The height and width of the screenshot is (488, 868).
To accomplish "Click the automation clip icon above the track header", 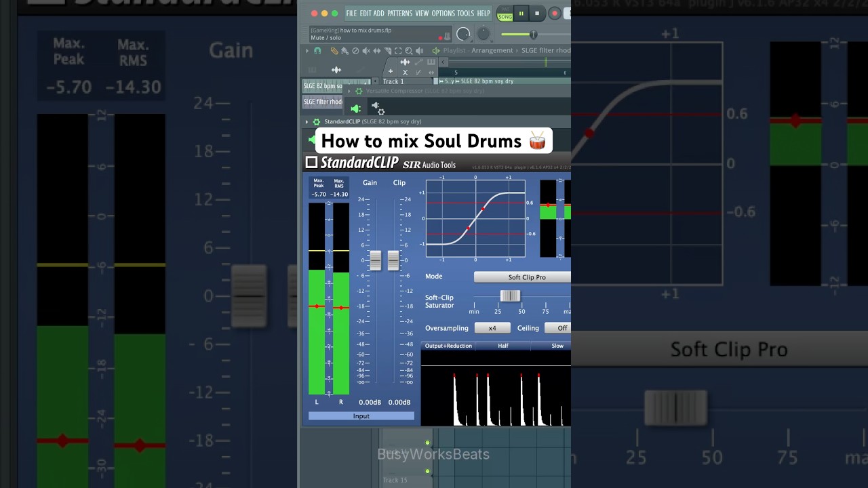I will tap(419, 62).
